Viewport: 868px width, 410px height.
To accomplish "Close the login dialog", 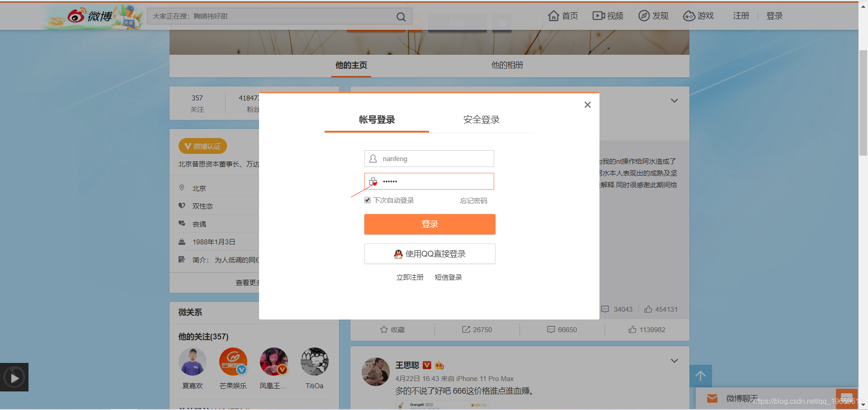I will coord(587,105).
